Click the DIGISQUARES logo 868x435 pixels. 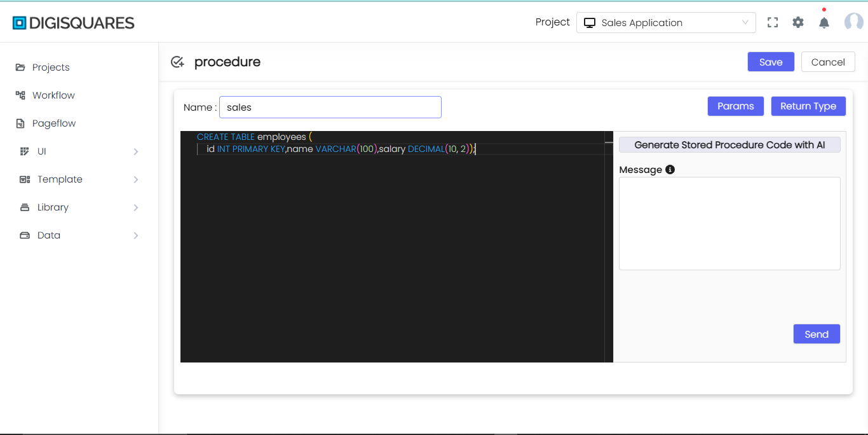[x=74, y=23]
